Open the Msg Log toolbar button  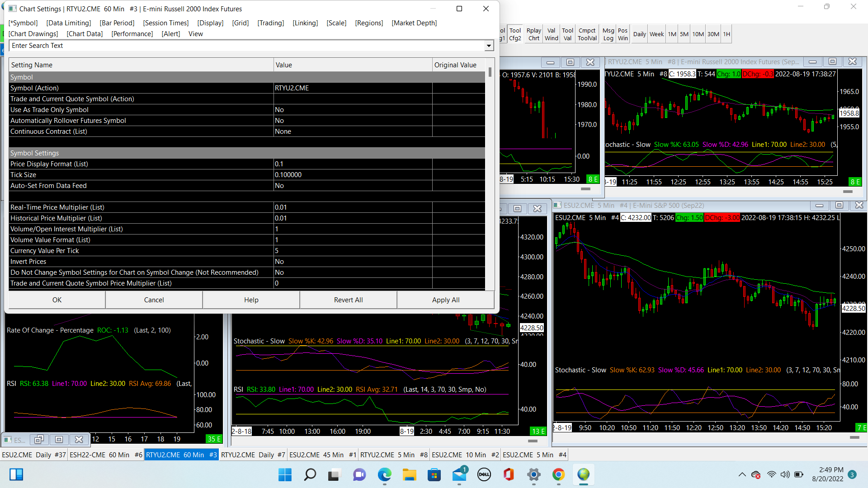tap(608, 34)
